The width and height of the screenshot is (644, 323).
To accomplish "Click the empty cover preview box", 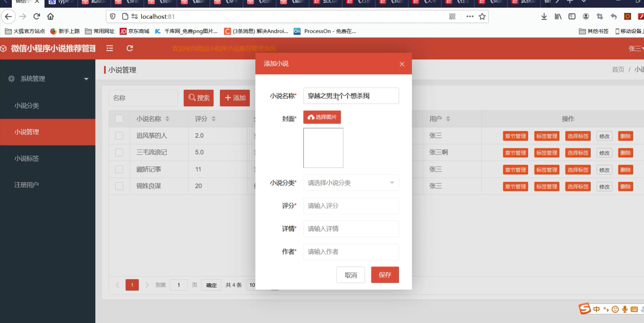I will (x=323, y=148).
